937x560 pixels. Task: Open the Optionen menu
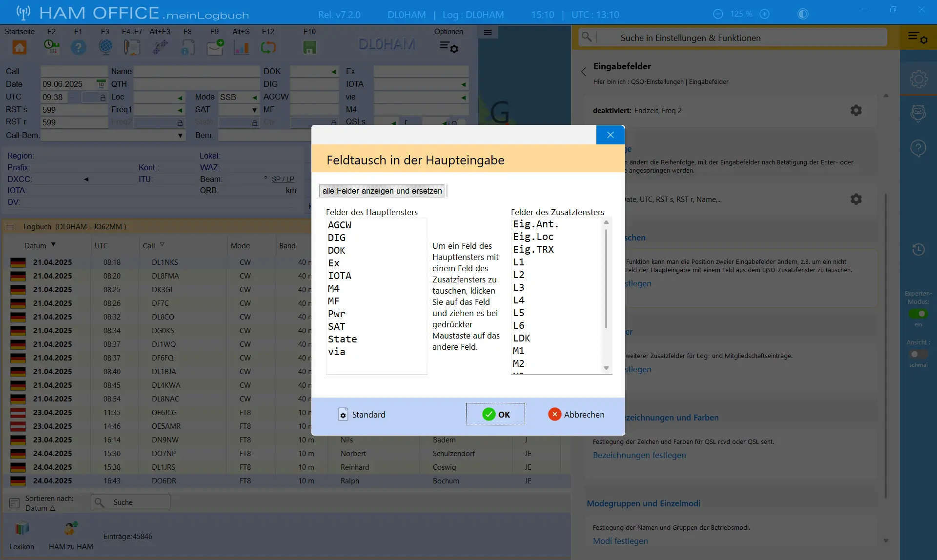point(448,41)
